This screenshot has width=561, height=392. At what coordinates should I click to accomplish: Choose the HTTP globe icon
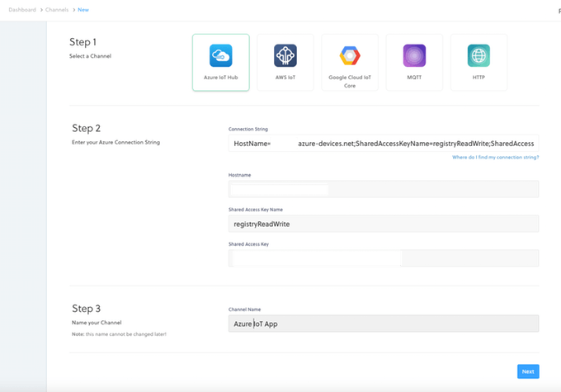[x=478, y=55]
